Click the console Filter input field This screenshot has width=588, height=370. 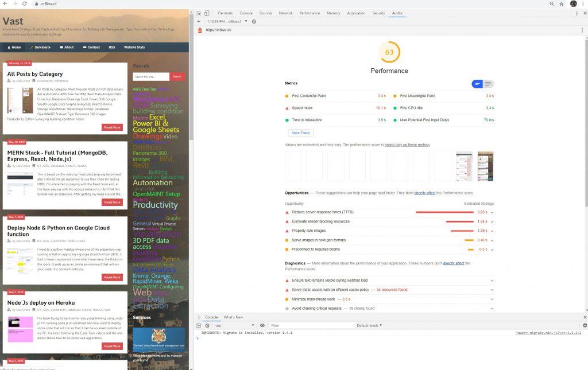point(310,325)
